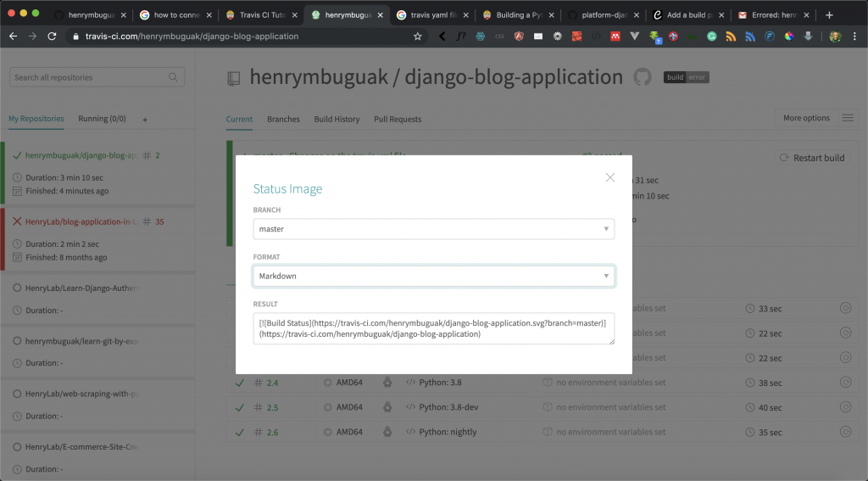Bookmark this page with the star
This screenshot has width=868, height=481.
click(417, 36)
